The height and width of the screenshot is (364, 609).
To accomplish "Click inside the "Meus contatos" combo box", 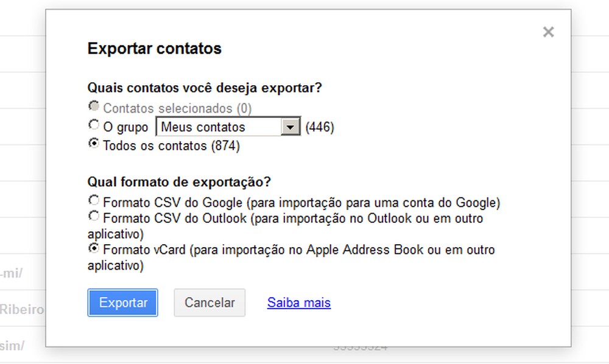I will click(213, 127).
